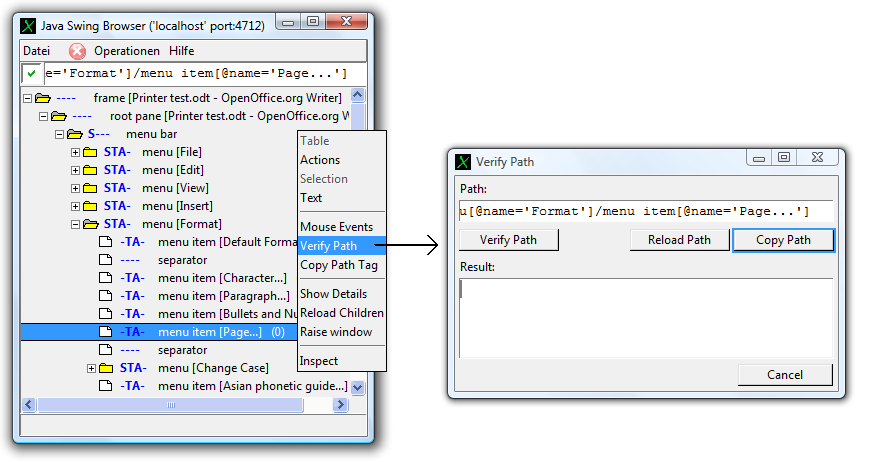Click the document icon beside menu item [Paragraph...]

[106, 296]
